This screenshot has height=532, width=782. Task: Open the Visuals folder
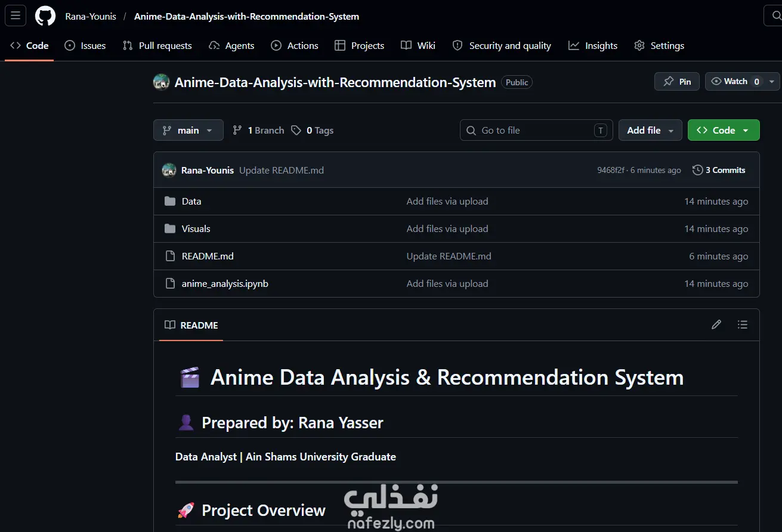[196, 229]
